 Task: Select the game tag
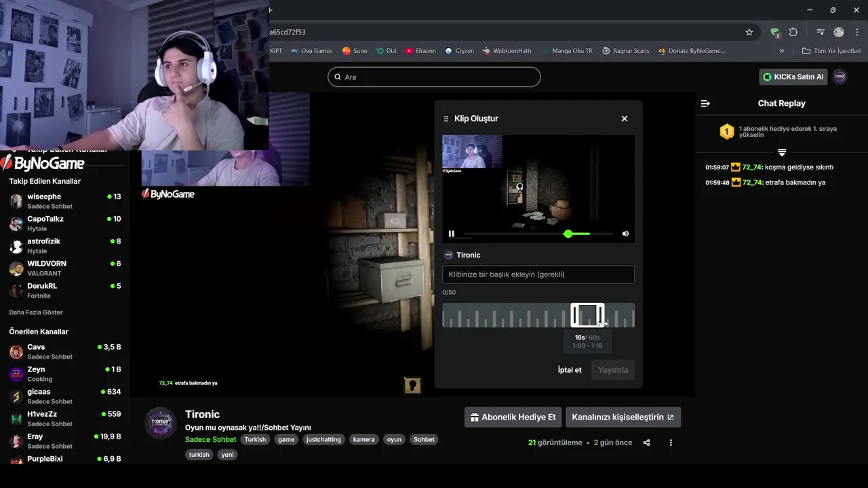point(286,439)
